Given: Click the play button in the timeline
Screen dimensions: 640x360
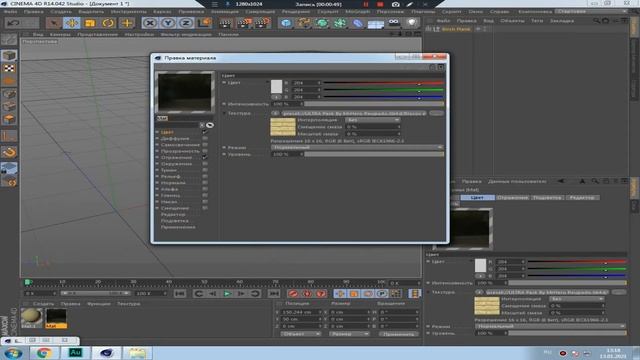Looking at the screenshot, I should click(x=227, y=293).
